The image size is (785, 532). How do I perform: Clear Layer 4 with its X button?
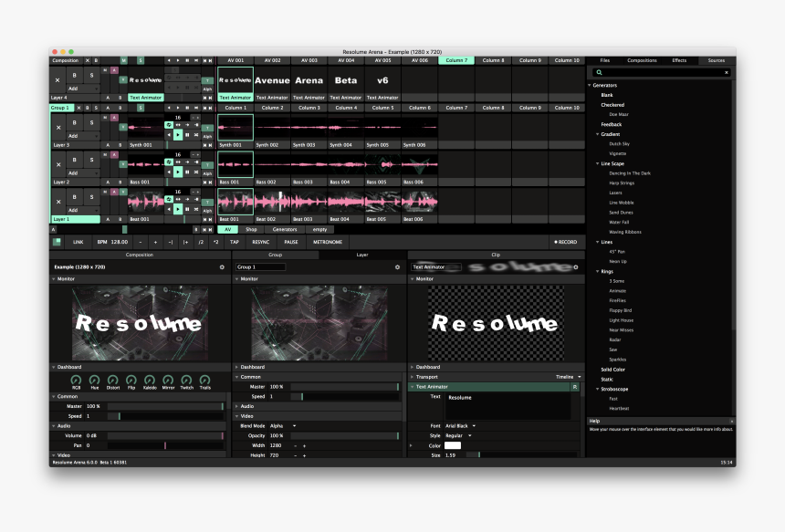pos(58,80)
